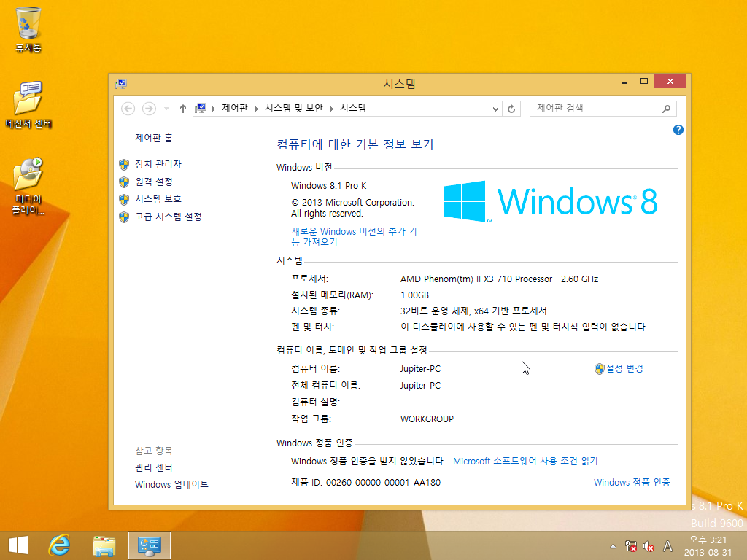This screenshot has height=560, width=747.
Task: Click the Forward navigation arrow
Action: click(x=149, y=109)
